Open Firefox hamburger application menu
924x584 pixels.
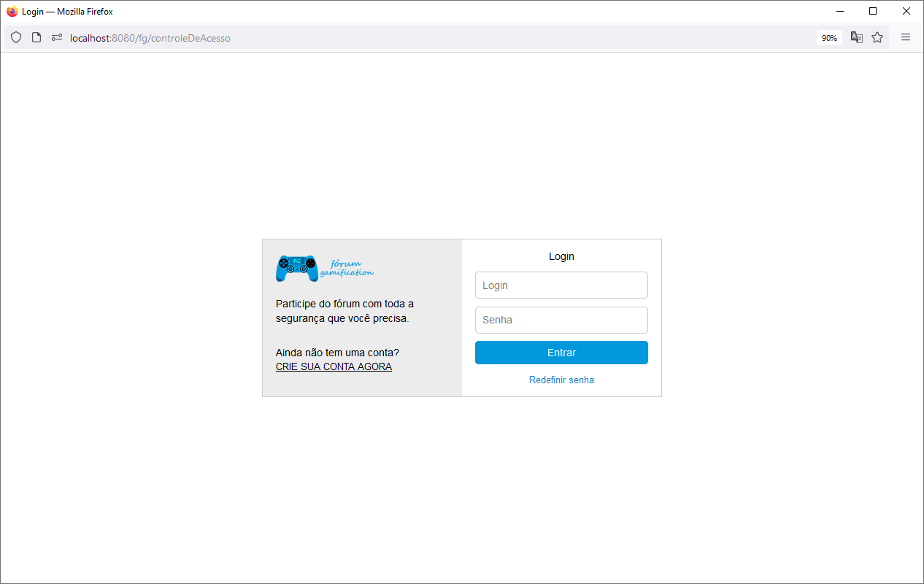click(x=906, y=37)
